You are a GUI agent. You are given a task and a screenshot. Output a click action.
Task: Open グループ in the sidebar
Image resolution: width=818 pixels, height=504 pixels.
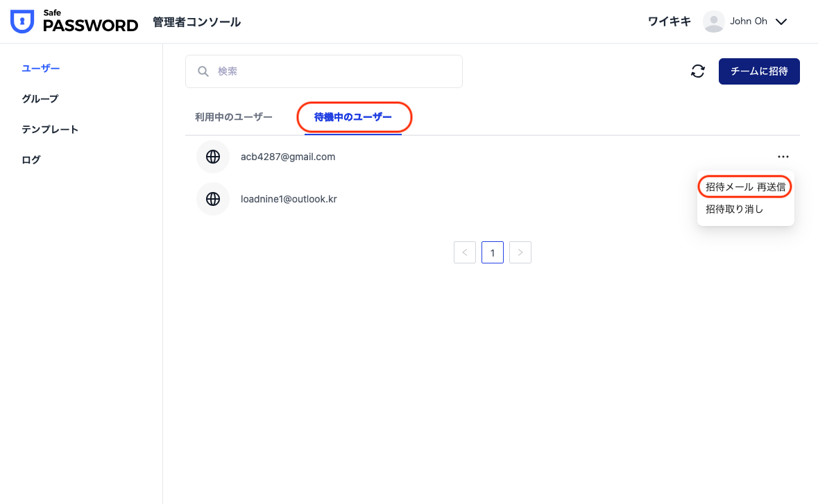(x=40, y=98)
